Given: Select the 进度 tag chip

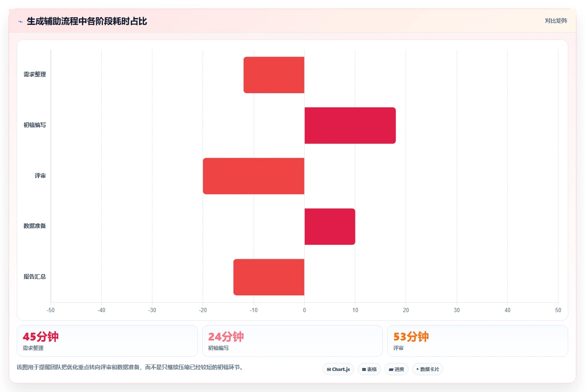Looking at the screenshot, I should pyautogui.click(x=397, y=369).
